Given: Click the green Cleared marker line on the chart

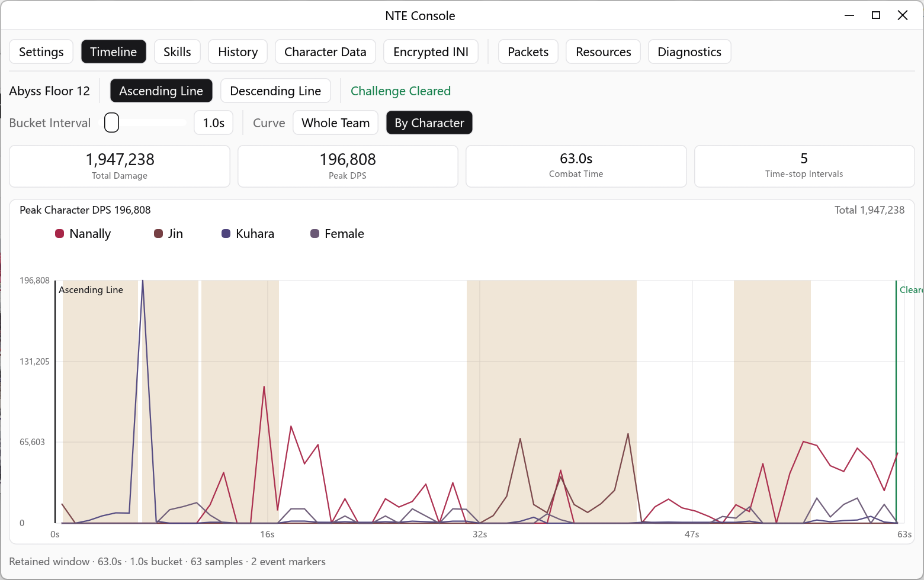Looking at the screenshot, I should click(896, 402).
